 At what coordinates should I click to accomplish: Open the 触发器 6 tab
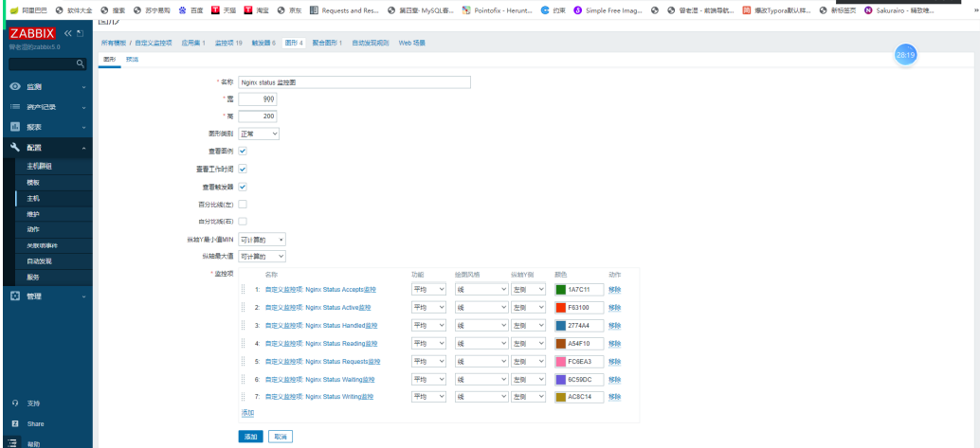point(263,44)
